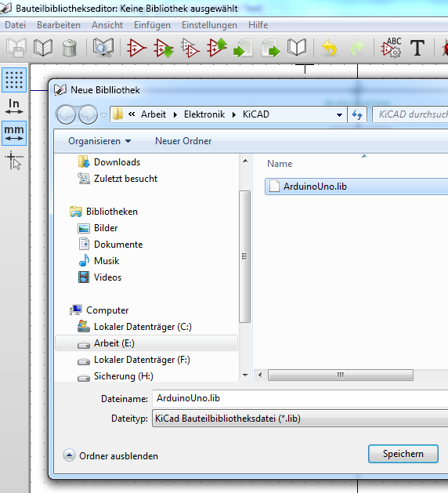
Task: Click the import component icon
Action: 243,48
